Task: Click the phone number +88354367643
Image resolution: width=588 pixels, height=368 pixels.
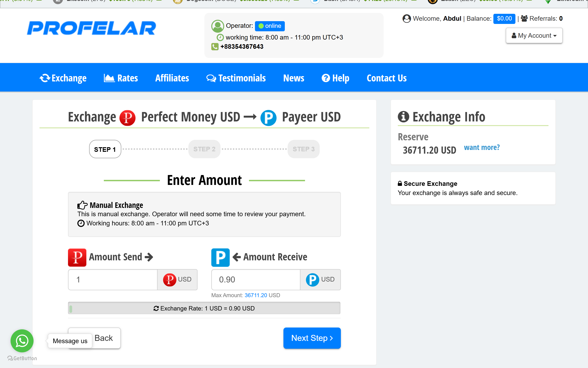Action: point(242,46)
